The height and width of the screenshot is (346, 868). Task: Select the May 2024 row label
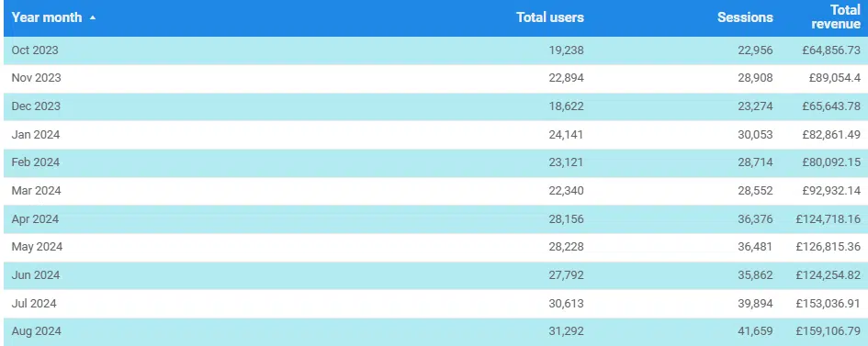[37, 247]
